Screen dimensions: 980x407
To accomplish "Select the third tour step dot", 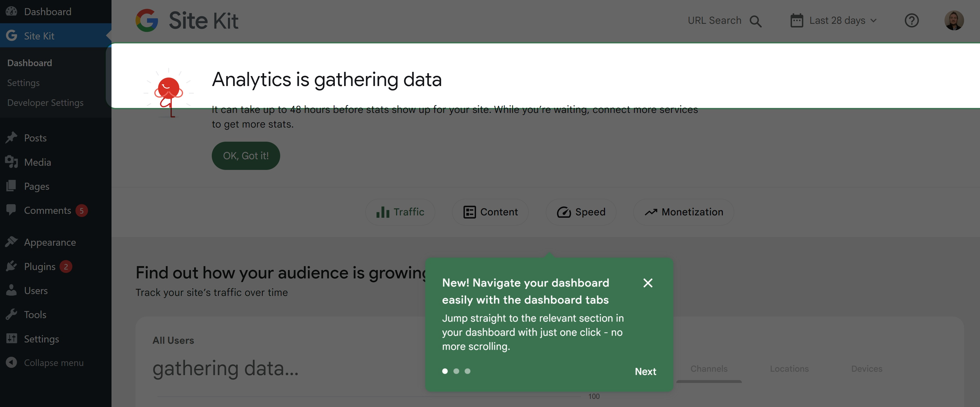I will [468, 371].
